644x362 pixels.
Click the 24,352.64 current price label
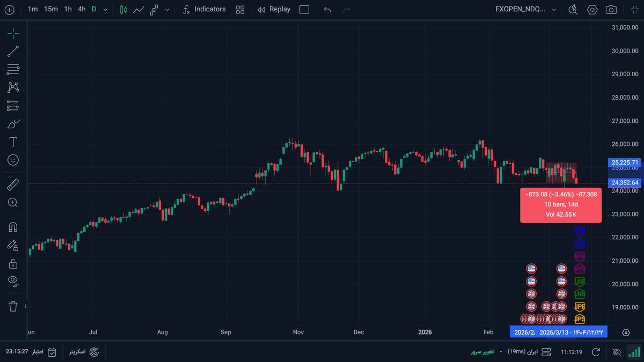[625, 183]
